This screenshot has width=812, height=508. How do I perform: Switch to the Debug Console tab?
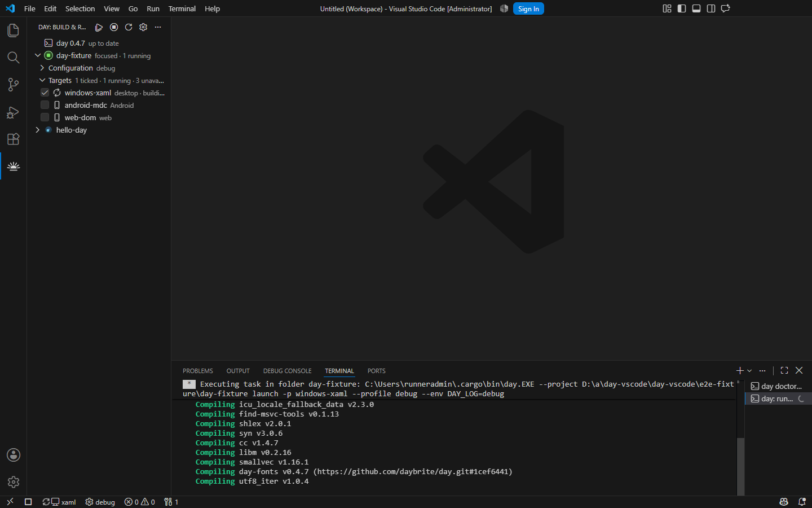(x=287, y=371)
